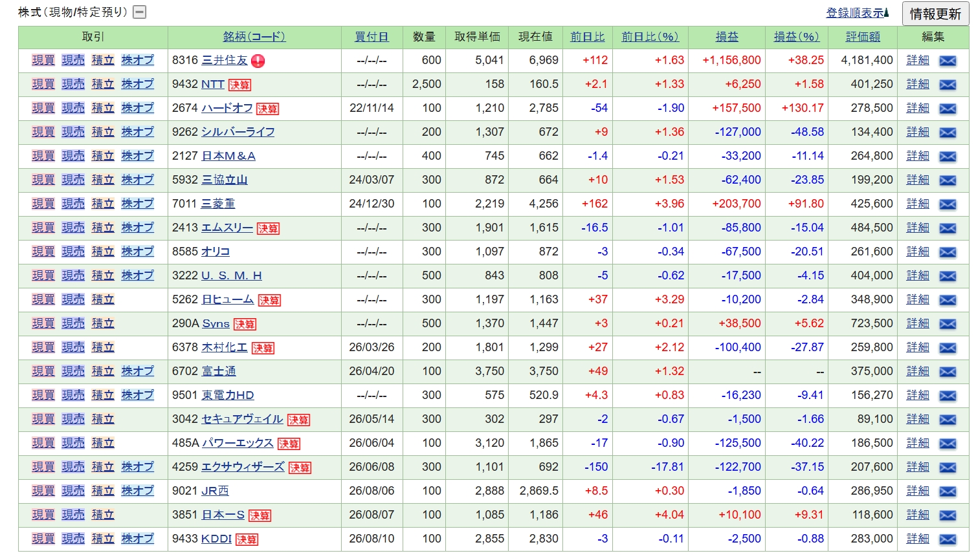This screenshot has height=560, width=976.
Task: Open the KDDI stock link
Action: tap(216, 539)
